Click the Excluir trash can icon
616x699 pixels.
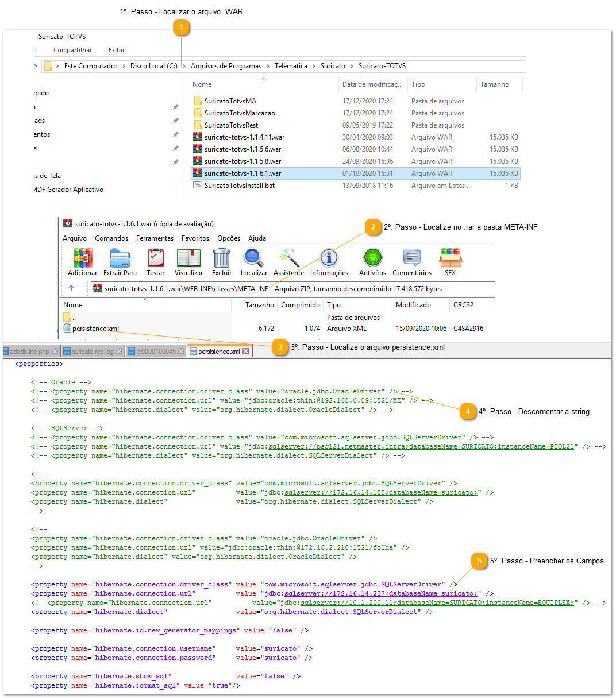[222, 258]
